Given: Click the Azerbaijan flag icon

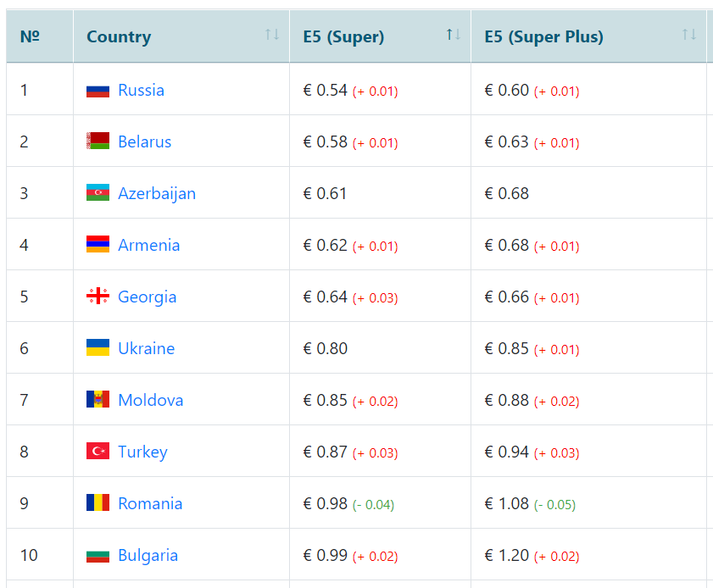Looking at the screenshot, I should [x=97, y=192].
